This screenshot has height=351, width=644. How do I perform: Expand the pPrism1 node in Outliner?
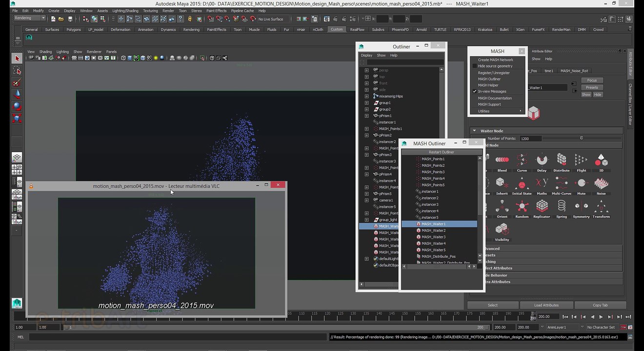pos(366,116)
